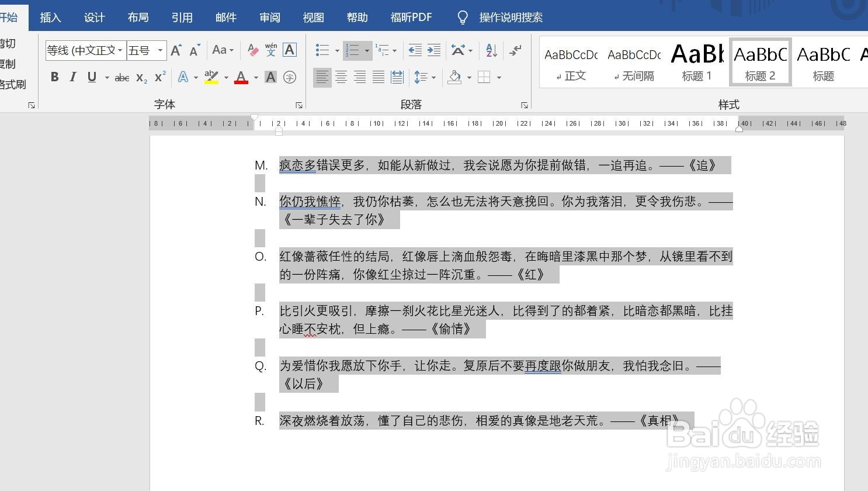Screen dimensions: 868x491
Task: Open the numbering list dropdown arrow
Action: tap(367, 50)
